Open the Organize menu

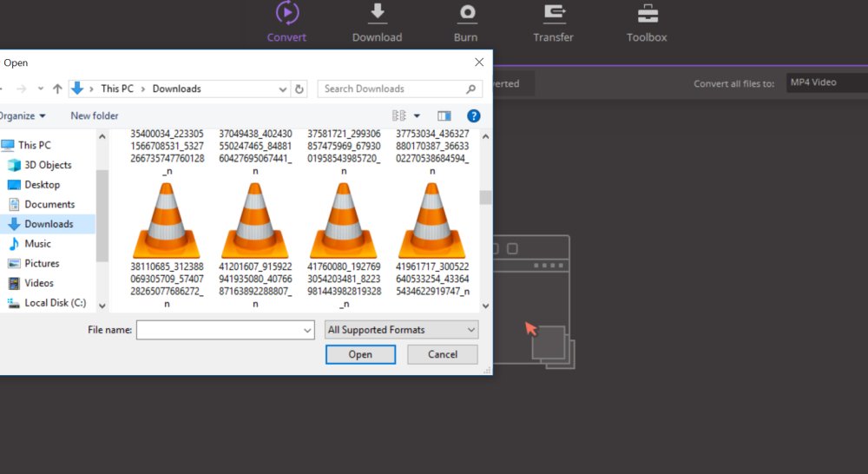[23, 115]
